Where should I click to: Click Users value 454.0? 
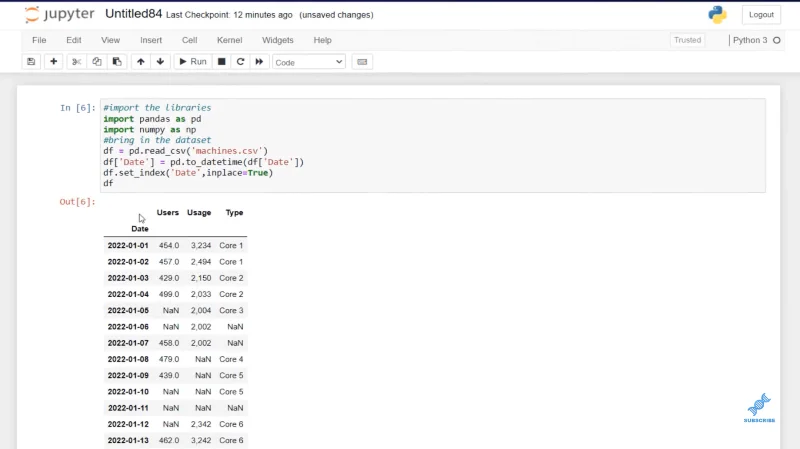pos(169,245)
